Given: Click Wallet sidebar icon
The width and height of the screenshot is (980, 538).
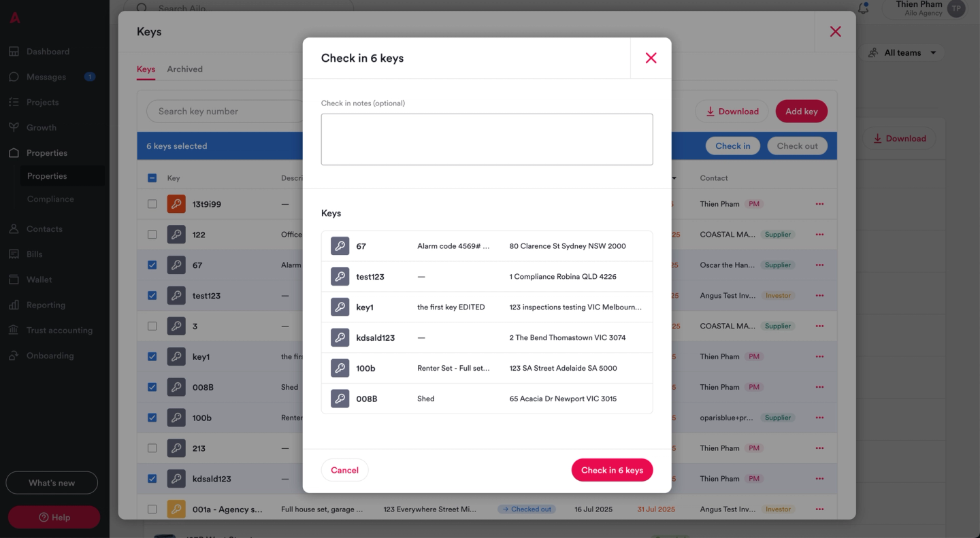Looking at the screenshot, I should [14, 280].
